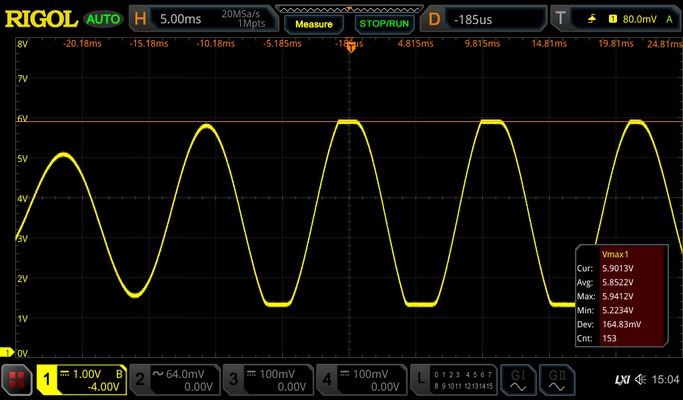Click the LXI network status icon

pos(623,380)
